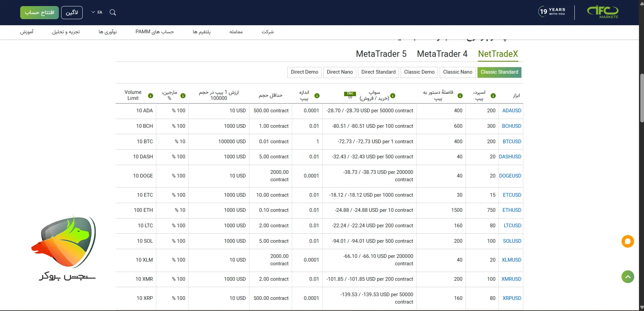
Task: Click the info icon next to Volume Limit
Action: (151, 96)
